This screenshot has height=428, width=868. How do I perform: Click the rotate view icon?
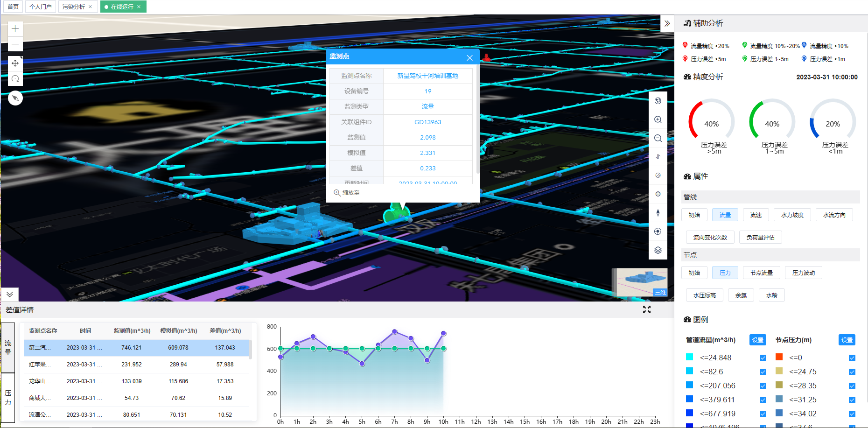[x=15, y=79]
